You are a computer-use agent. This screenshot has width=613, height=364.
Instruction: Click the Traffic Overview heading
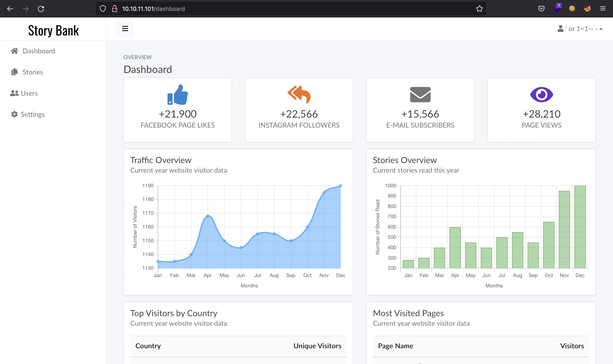point(160,160)
